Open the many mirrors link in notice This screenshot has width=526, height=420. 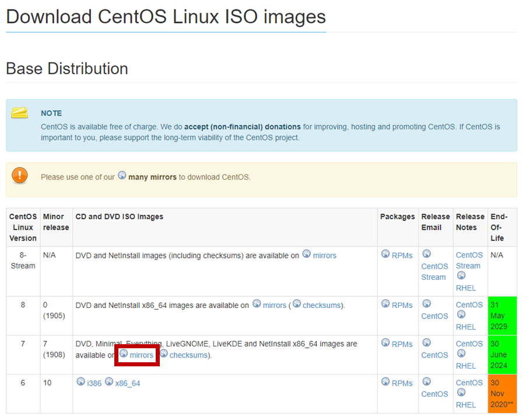(x=152, y=177)
